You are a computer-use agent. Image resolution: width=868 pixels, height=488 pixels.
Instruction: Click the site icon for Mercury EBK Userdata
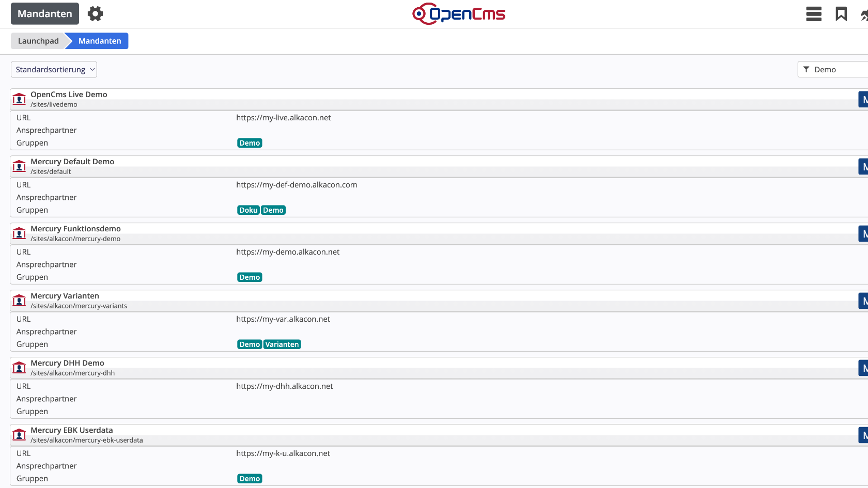[19, 434]
